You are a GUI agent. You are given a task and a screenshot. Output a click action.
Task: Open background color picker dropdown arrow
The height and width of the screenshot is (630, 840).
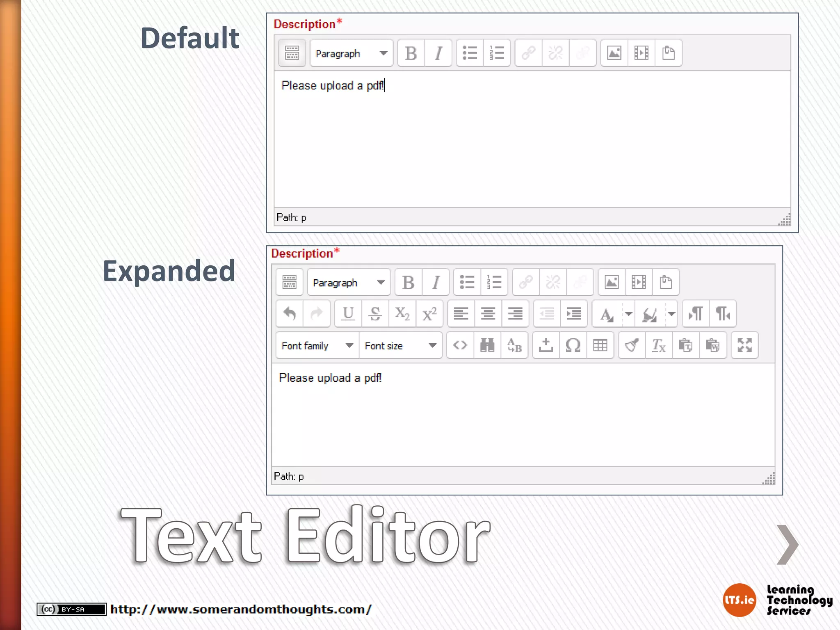[x=671, y=314]
